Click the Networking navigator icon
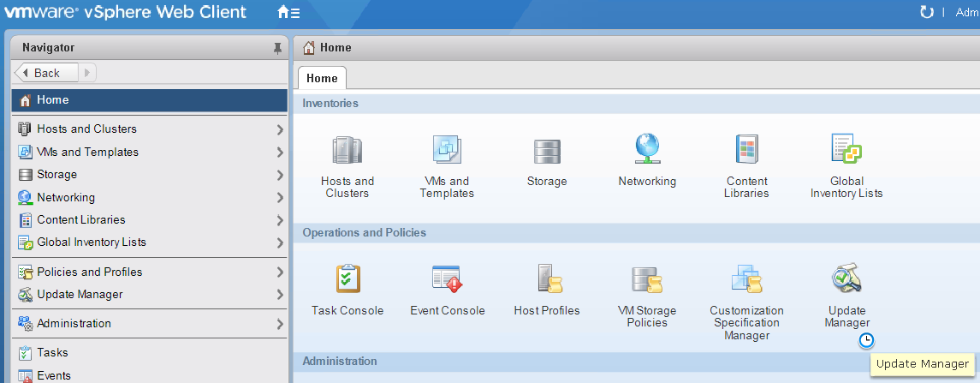The image size is (980, 383). (x=25, y=197)
